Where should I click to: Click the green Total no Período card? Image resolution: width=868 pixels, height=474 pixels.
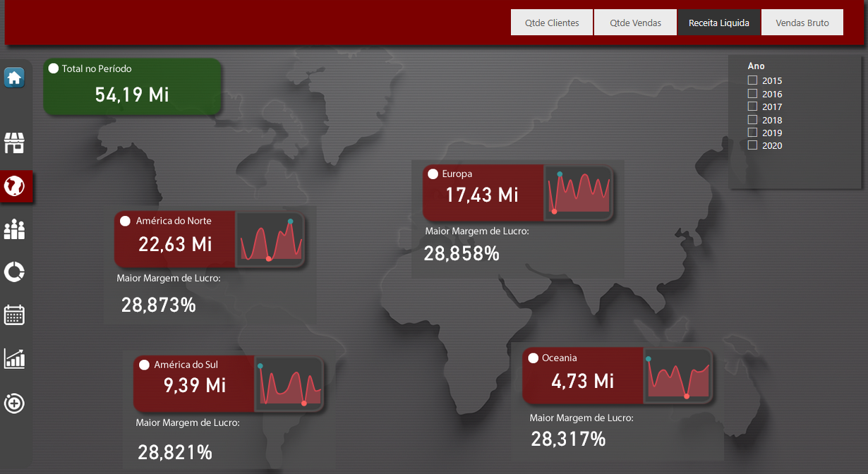click(x=133, y=87)
